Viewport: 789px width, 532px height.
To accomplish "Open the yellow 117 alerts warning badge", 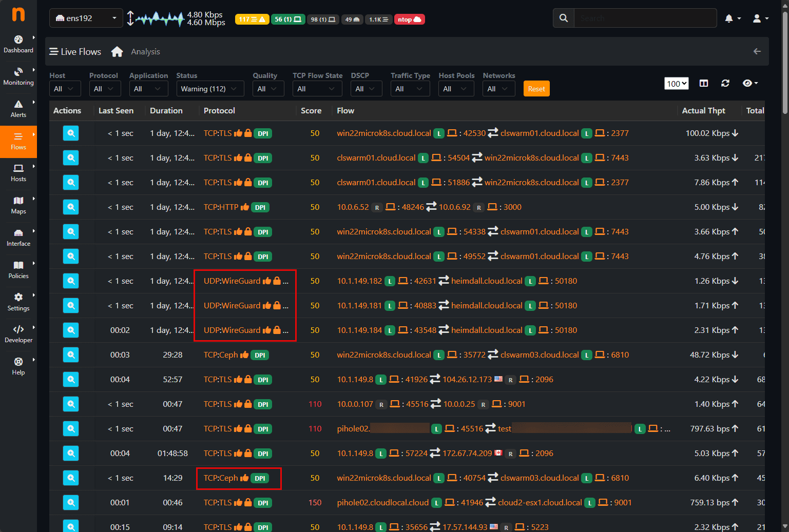I will (252, 19).
